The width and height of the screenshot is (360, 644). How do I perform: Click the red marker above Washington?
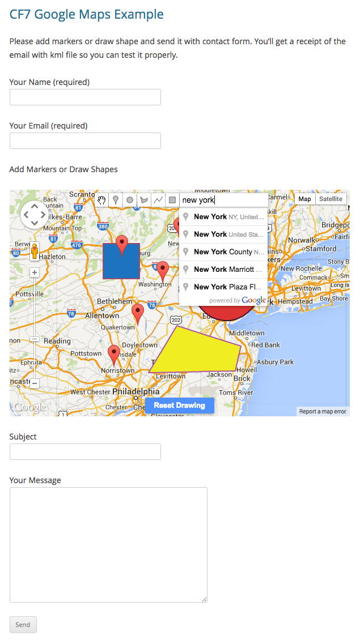coord(163,270)
